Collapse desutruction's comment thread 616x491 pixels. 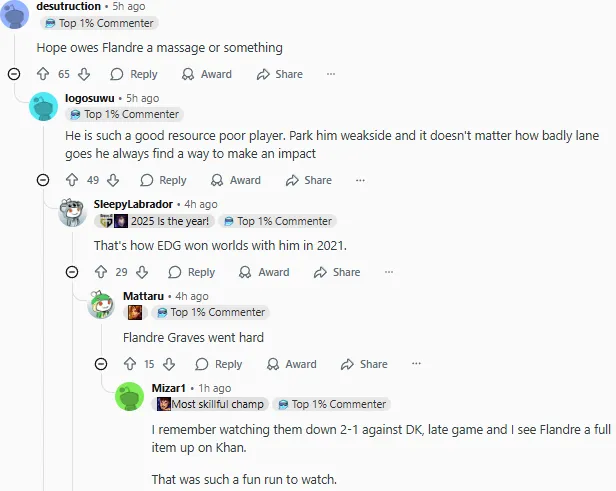click(14, 74)
